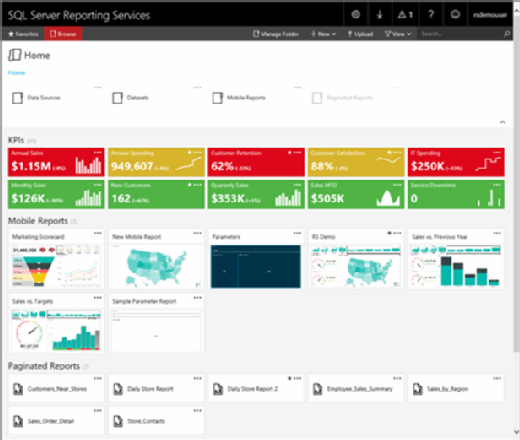Click in the Search input field

coord(459,34)
